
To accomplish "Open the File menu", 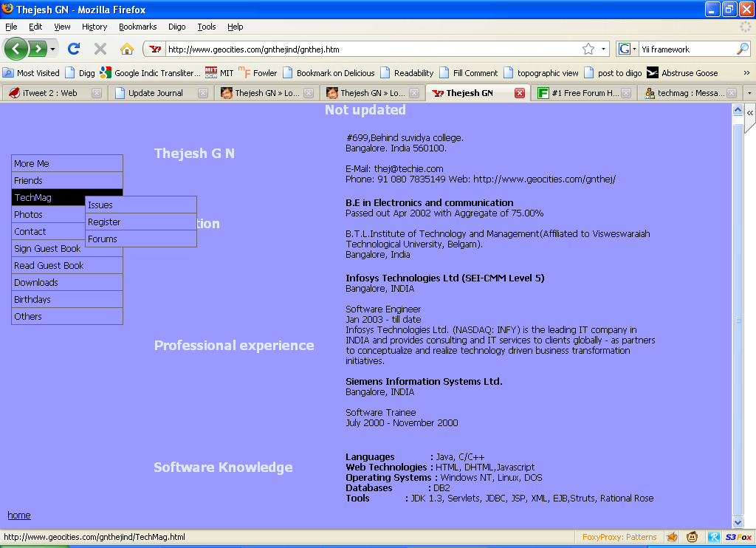I will pyautogui.click(x=11, y=27).
